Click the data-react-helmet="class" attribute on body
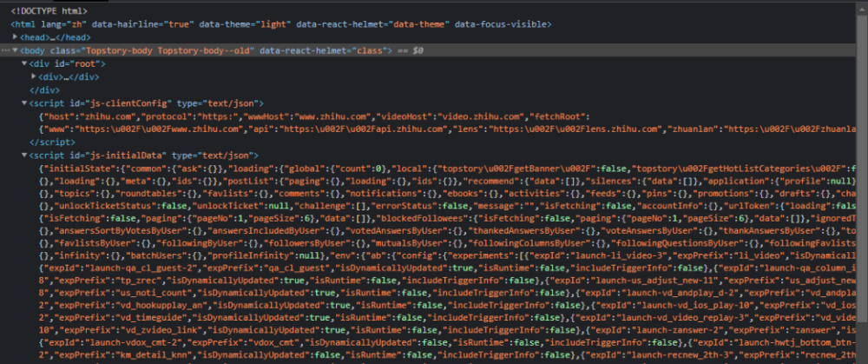 click(324, 50)
